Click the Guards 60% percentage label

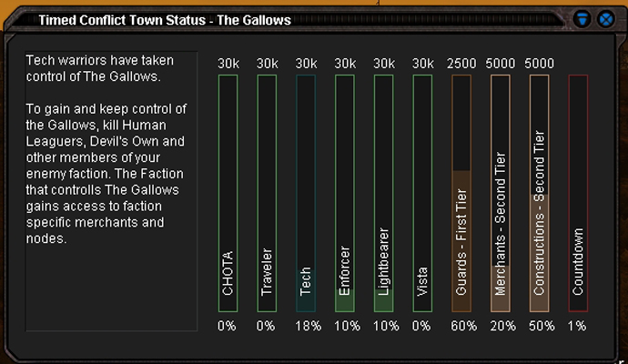464,326
